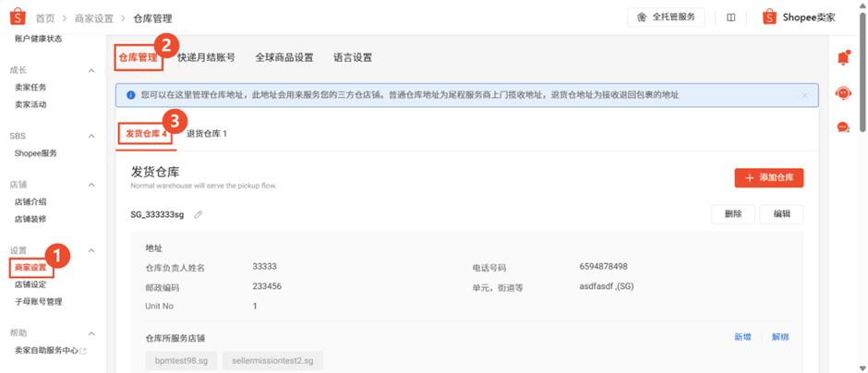
Task: Click scrollbar down arrow at bottom
Action: tap(862, 368)
